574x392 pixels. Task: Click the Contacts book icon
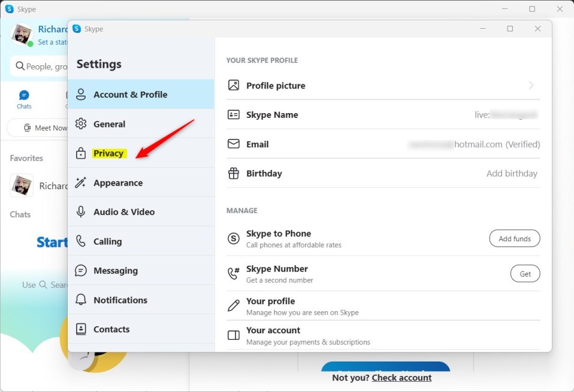click(80, 329)
